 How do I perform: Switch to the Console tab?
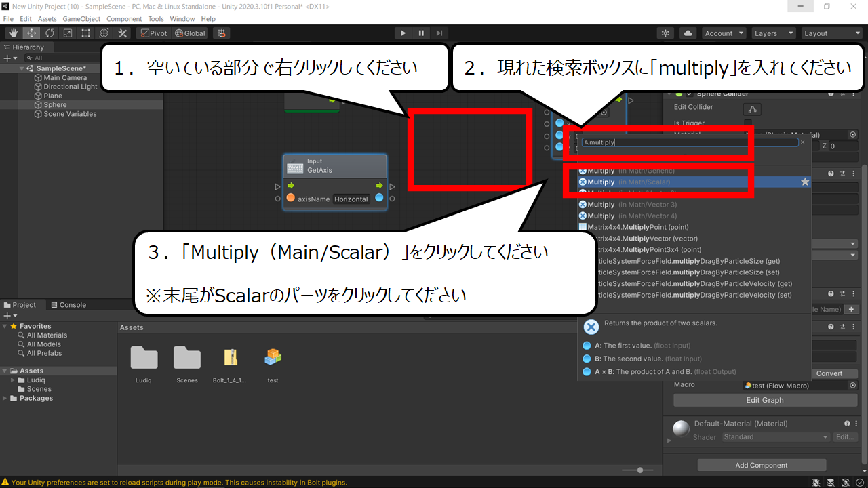pyautogui.click(x=68, y=305)
